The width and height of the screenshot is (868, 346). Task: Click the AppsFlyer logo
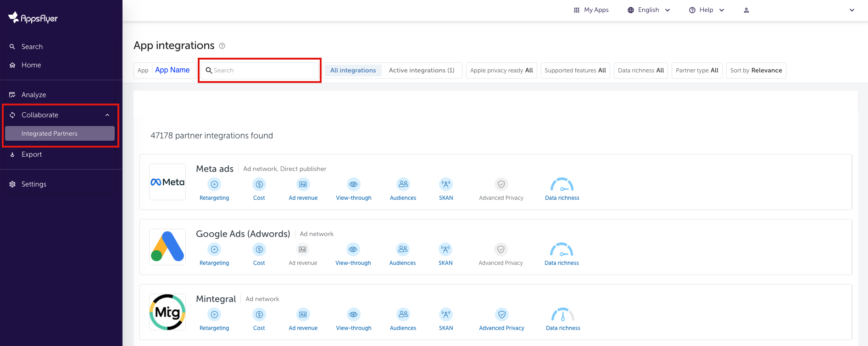tap(33, 18)
